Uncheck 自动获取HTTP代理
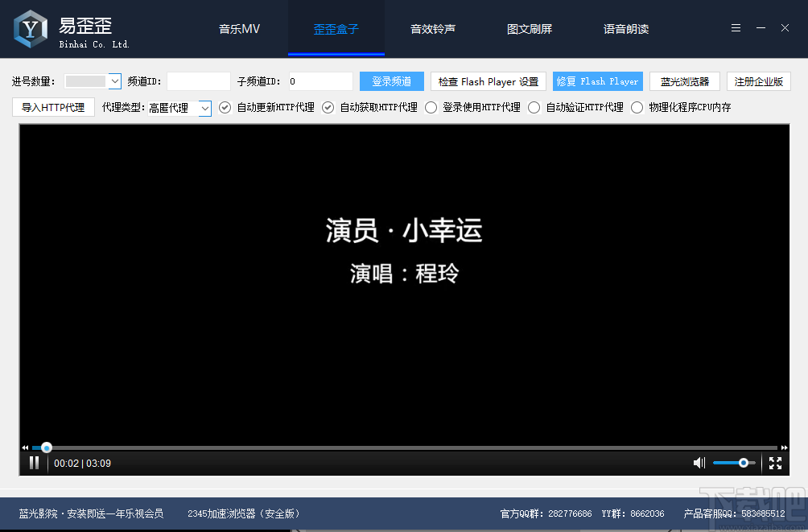 click(326, 107)
